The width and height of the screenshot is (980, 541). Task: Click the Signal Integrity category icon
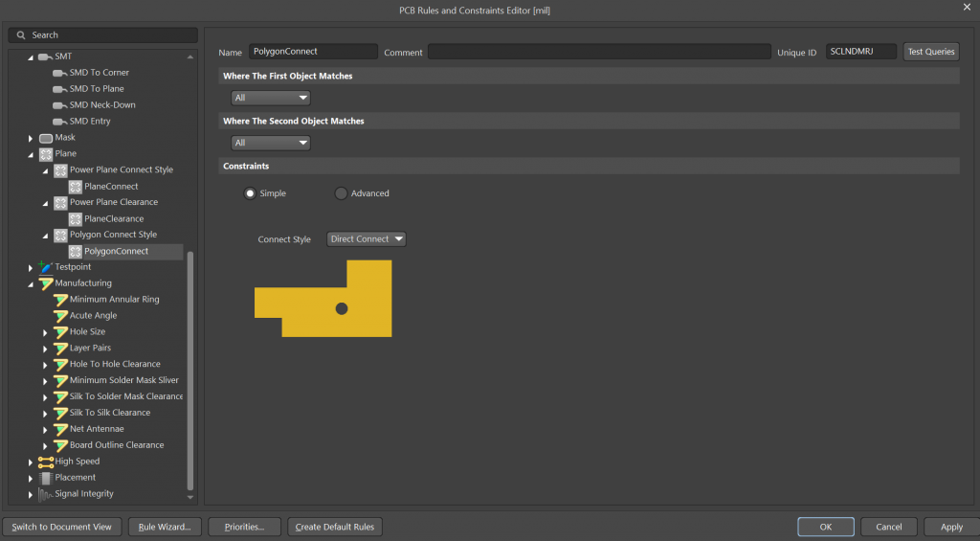click(46, 495)
